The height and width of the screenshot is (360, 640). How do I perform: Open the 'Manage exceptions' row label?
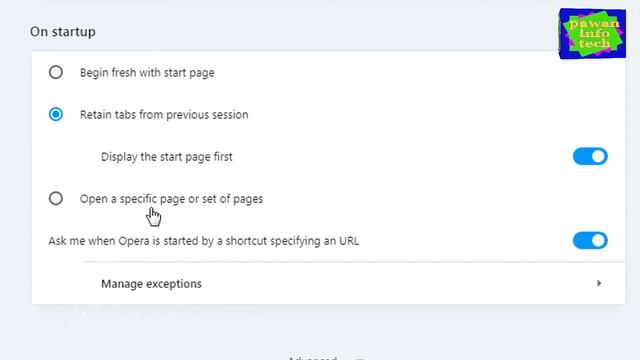click(151, 284)
